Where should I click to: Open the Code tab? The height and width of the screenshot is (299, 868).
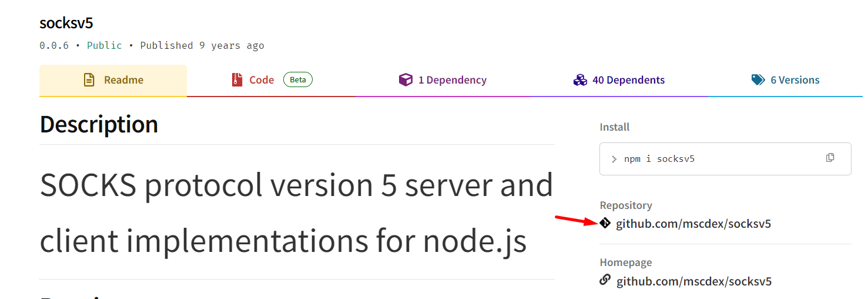pos(262,80)
